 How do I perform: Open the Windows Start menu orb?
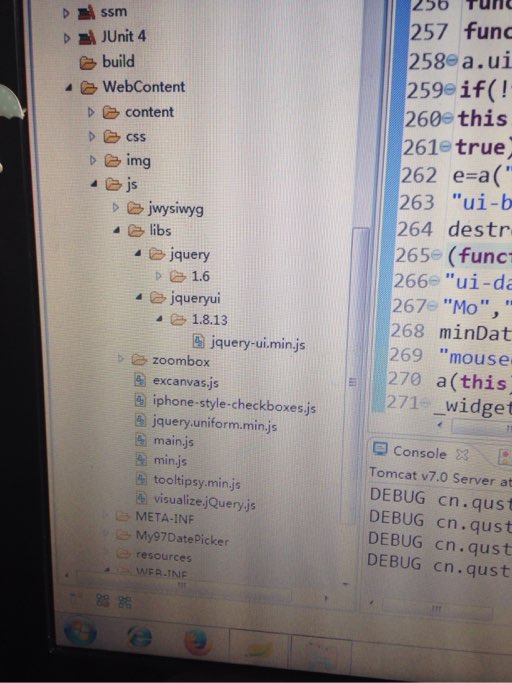[x=81, y=632]
